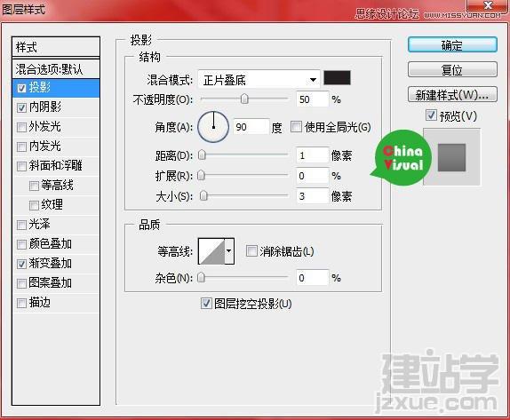Image resolution: width=510 pixels, height=420 pixels.
Task: Open 混合选项:默认 blending options
Action: tap(56, 69)
